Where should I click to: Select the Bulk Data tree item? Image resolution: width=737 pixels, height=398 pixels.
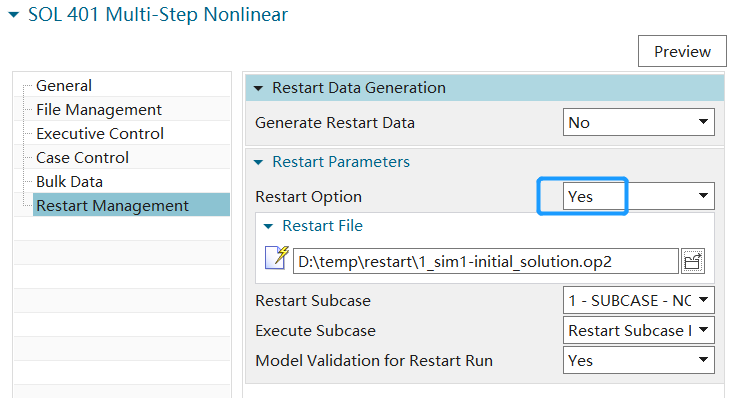[69, 181]
